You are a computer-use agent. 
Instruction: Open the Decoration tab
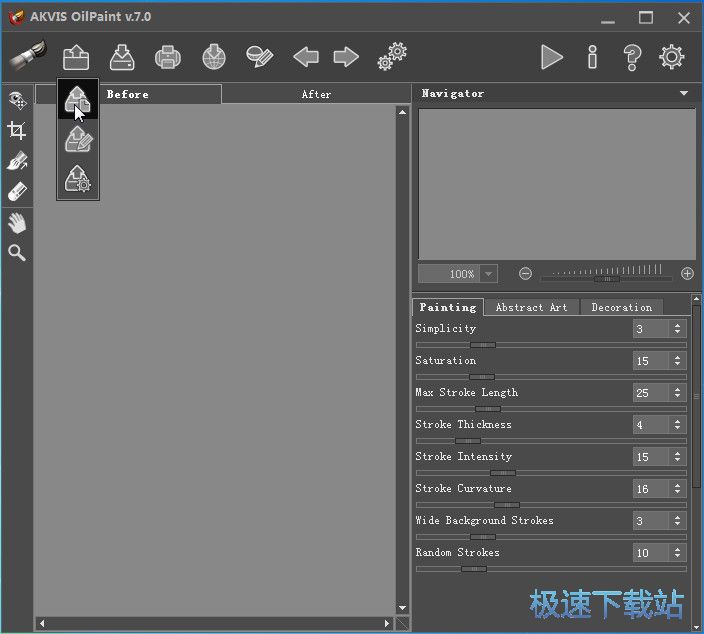tap(621, 307)
